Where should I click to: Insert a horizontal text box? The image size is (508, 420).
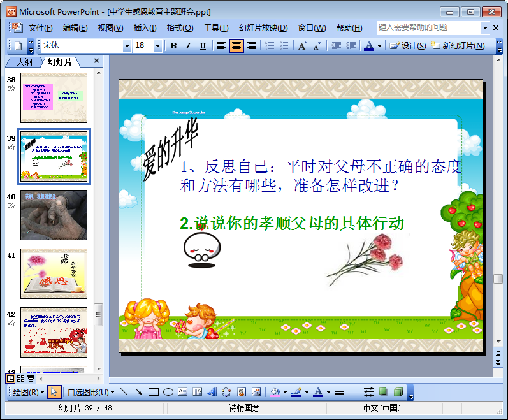click(x=183, y=392)
